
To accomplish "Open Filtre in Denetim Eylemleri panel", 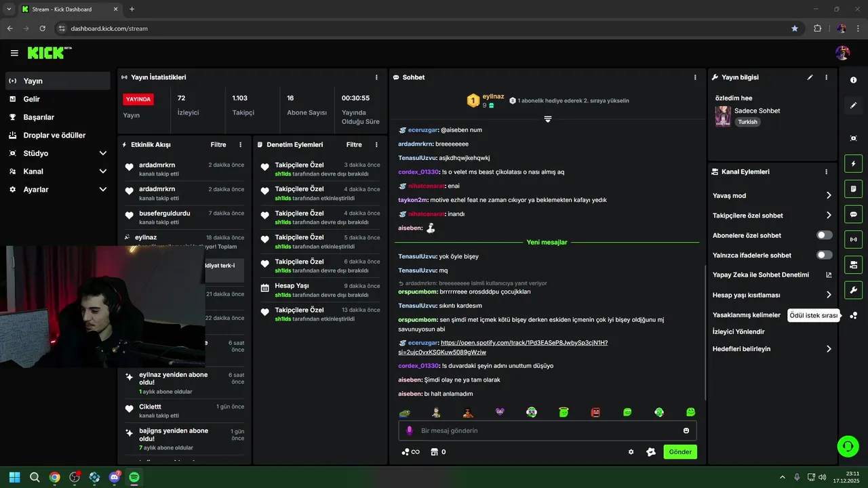I will pos(354,144).
